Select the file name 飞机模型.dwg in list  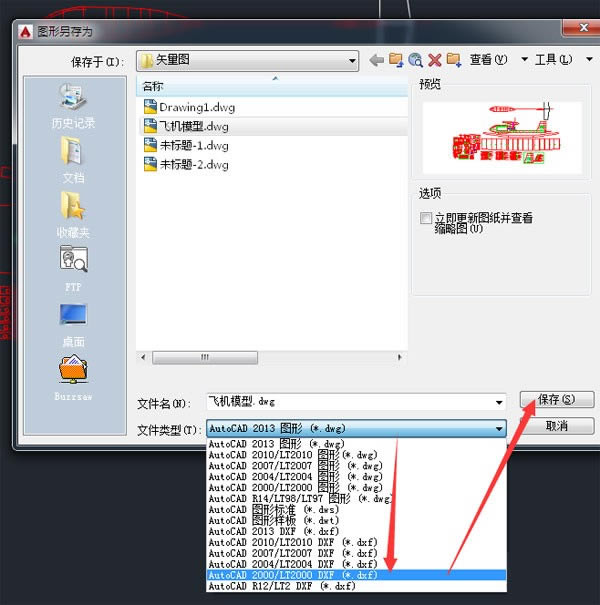pos(194,126)
